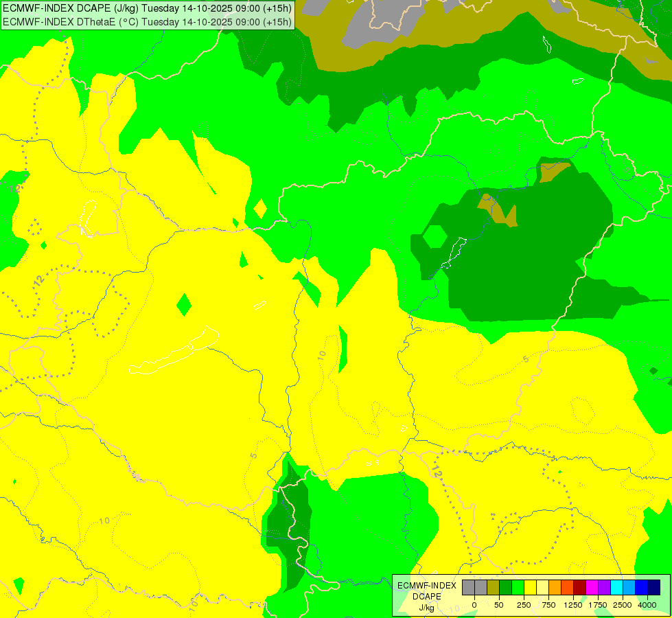This screenshot has width=672, height=618.
Task: Select the bright green legend swatch before 250
Action: coord(518,587)
